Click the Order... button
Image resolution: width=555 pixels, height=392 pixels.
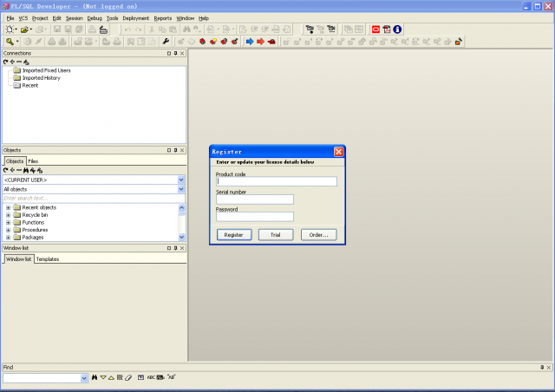pyautogui.click(x=318, y=235)
